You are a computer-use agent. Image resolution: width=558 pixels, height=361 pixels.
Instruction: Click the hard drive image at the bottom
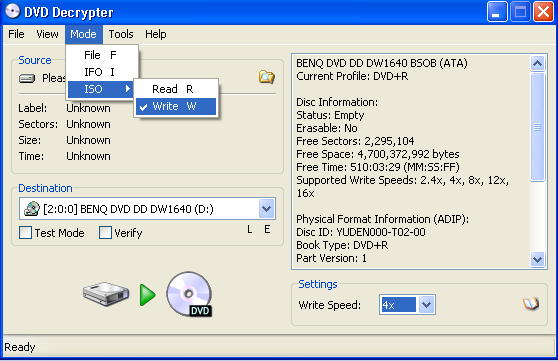coord(106,294)
